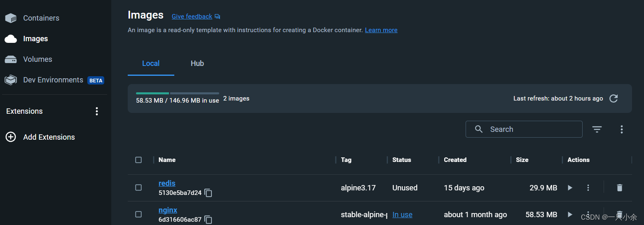Open the nginx In use link
Image resolution: width=644 pixels, height=225 pixels.
pos(402,215)
